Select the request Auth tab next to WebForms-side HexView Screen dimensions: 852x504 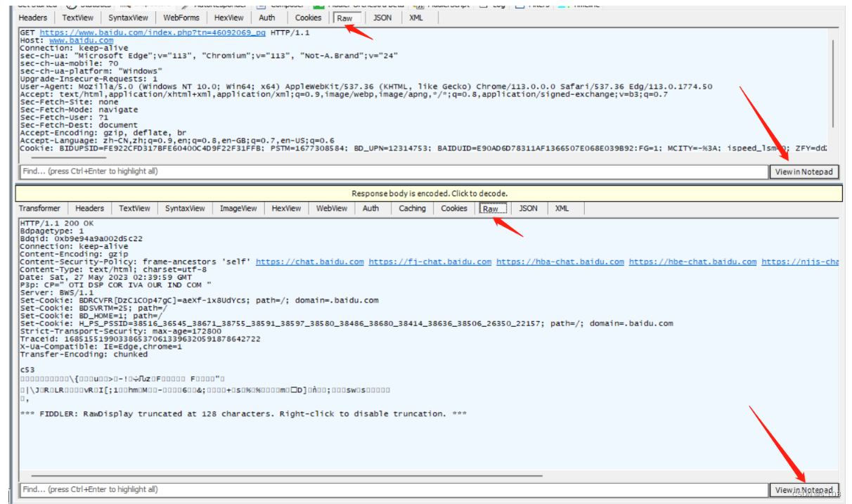click(267, 18)
